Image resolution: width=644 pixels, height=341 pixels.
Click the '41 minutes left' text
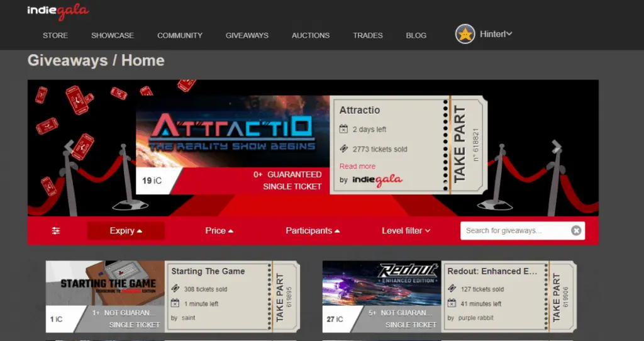pyautogui.click(x=481, y=304)
